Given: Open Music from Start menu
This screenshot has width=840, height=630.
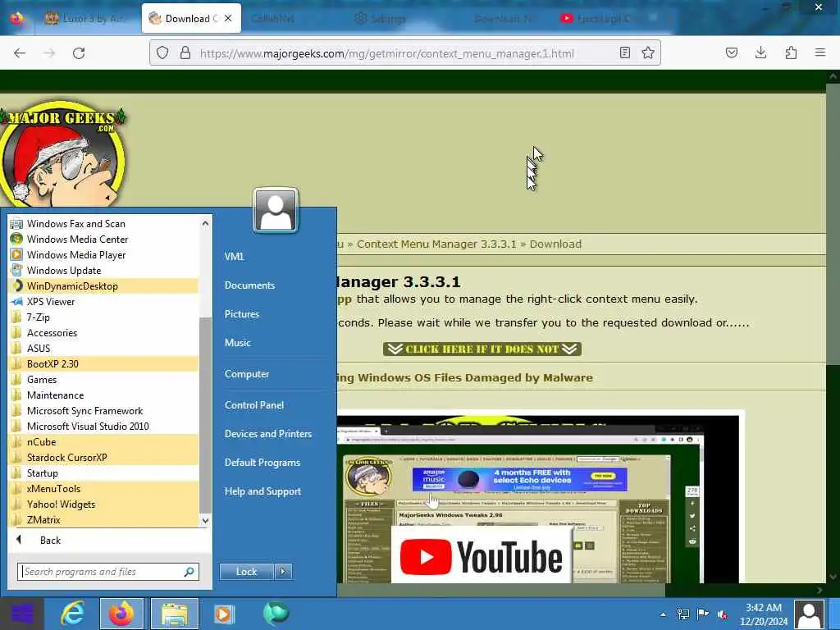Looking at the screenshot, I should click(x=237, y=342).
